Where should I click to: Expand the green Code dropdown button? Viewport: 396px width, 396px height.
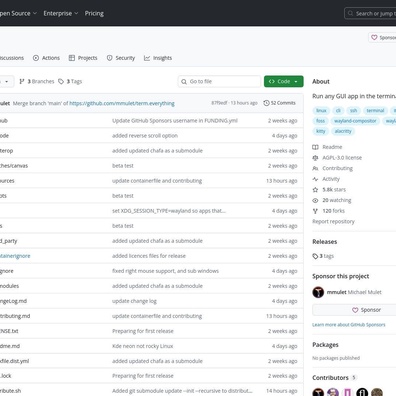click(284, 81)
